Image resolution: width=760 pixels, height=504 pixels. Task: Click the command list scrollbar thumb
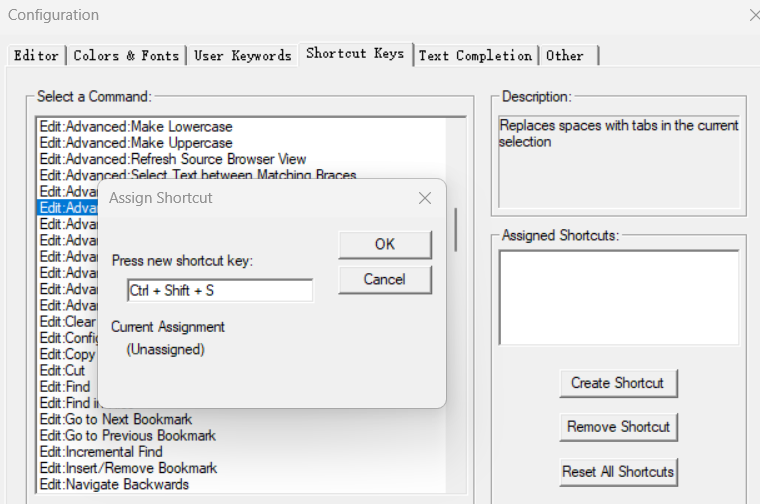[457, 230]
